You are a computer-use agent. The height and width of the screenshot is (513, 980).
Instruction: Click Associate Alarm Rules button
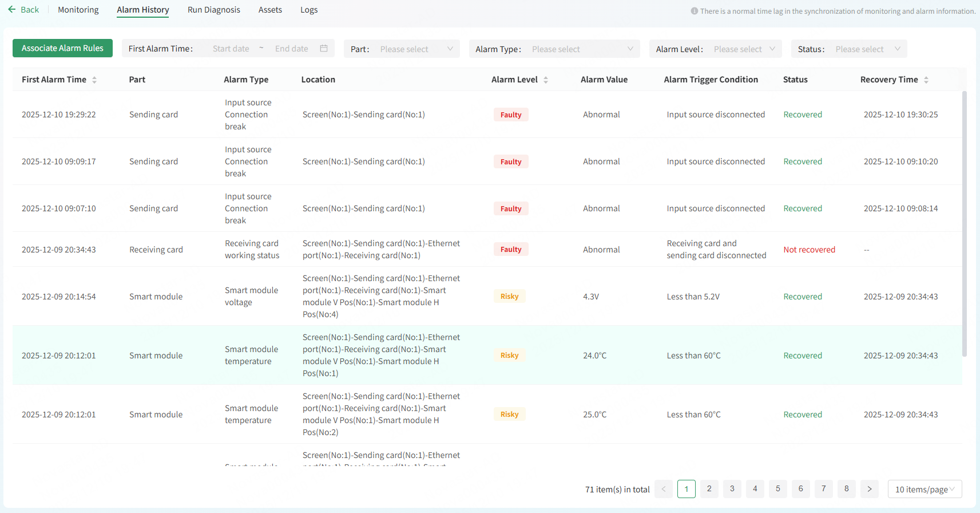[x=63, y=48]
